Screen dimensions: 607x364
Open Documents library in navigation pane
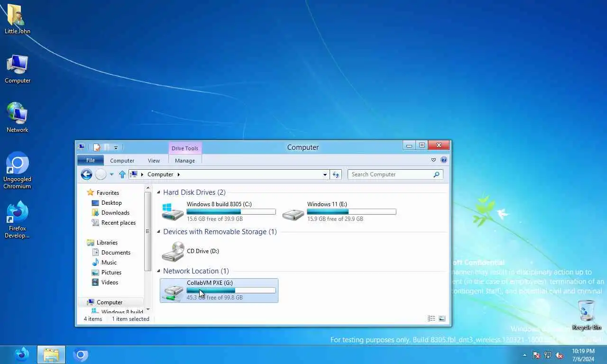click(x=116, y=253)
